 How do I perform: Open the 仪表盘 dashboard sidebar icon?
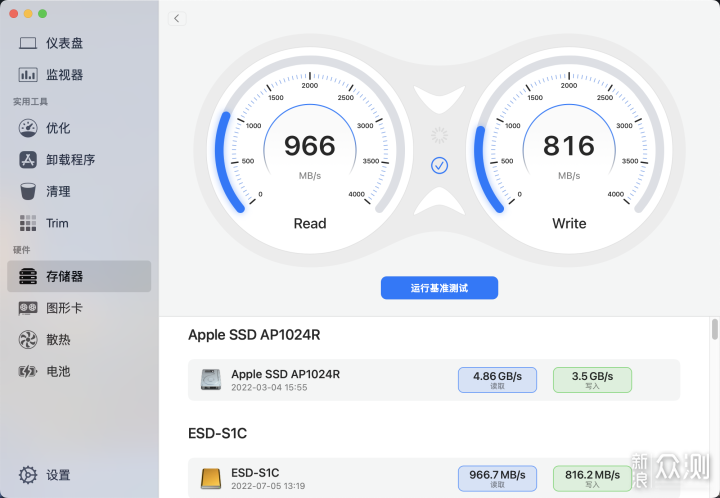(28, 44)
